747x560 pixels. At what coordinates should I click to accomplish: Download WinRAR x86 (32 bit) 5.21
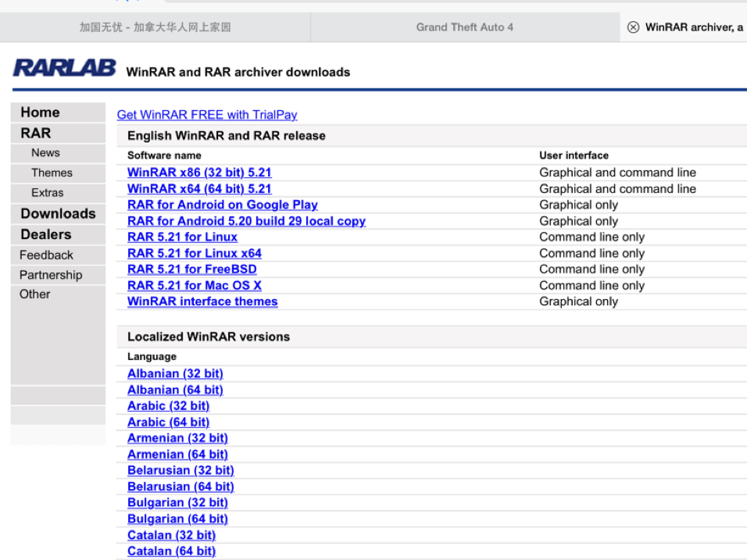[199, 173]
